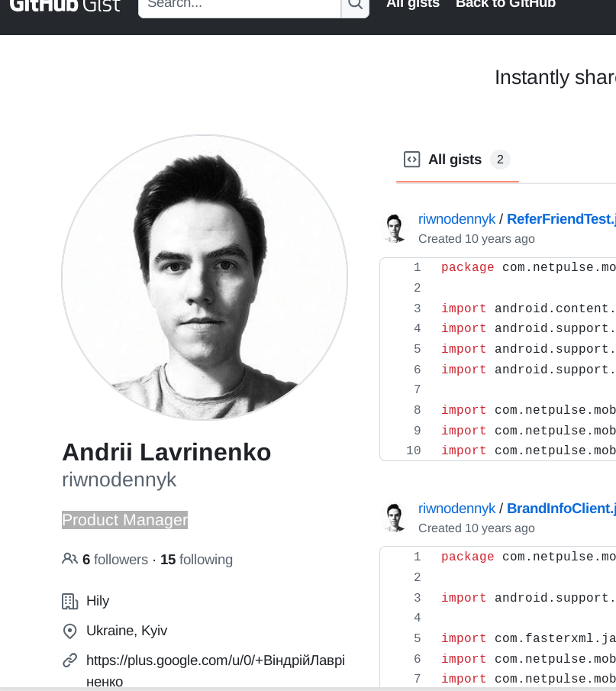Click the followers people icon

69,559
